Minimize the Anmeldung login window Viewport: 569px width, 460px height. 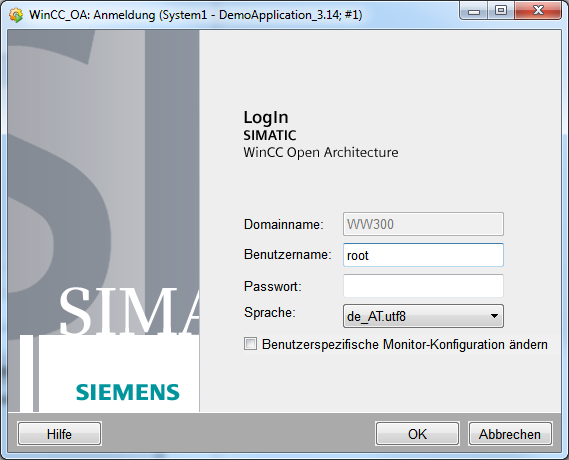[474, 11]
